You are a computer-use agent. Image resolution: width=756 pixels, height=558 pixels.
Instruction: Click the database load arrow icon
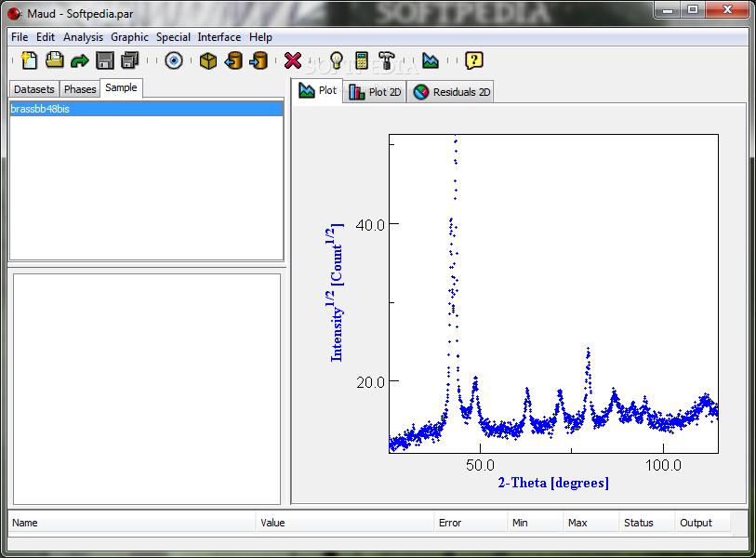[233, 60]
